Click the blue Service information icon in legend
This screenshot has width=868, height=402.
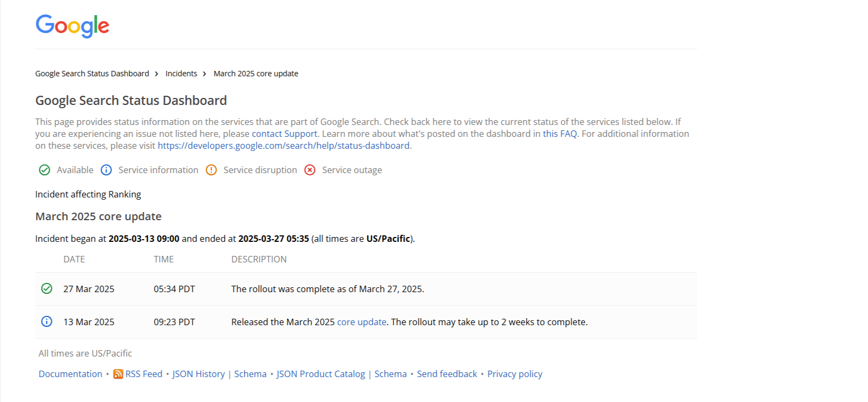tap(106, 170)
